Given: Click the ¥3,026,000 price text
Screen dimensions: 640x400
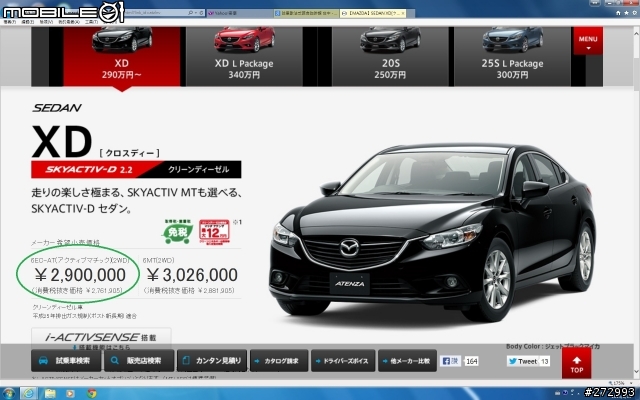Looking at the screenshot, I should pos(192,275).
